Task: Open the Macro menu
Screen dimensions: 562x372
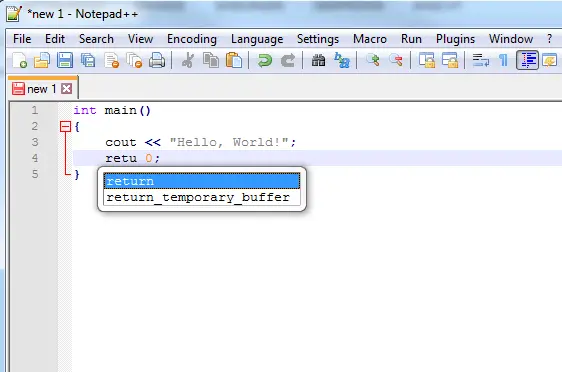Action: click(370, 39)
